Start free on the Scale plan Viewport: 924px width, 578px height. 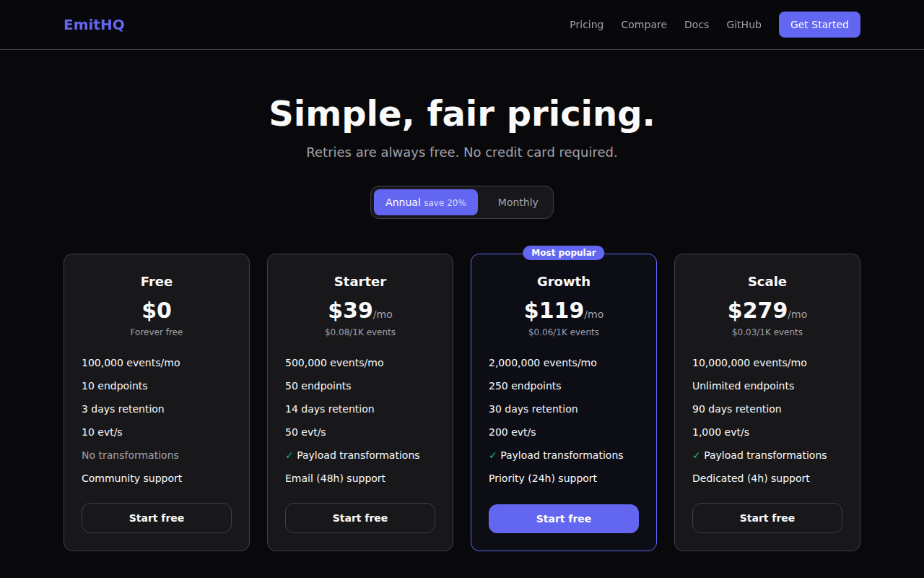[x=767, y=518]
